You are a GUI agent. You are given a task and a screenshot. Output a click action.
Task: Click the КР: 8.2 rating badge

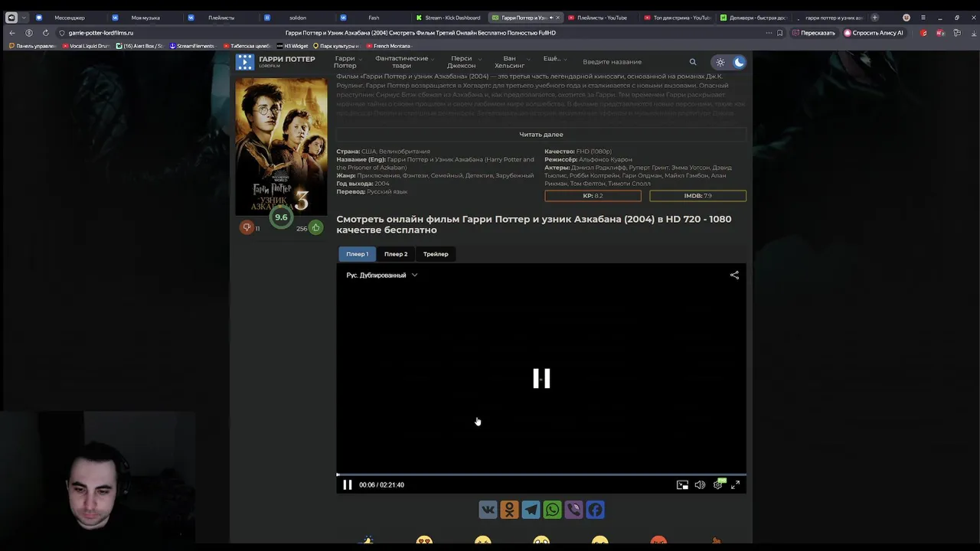point(593,196)
